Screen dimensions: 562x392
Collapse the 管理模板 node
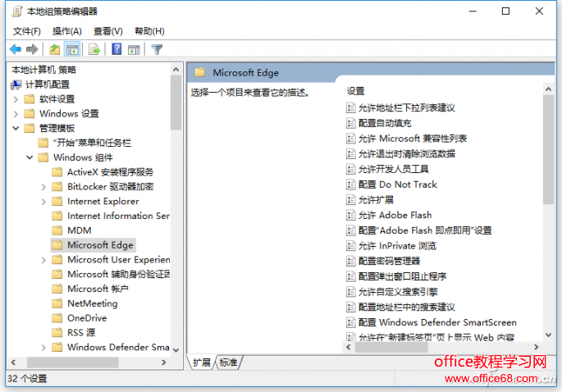click(16, 128)
